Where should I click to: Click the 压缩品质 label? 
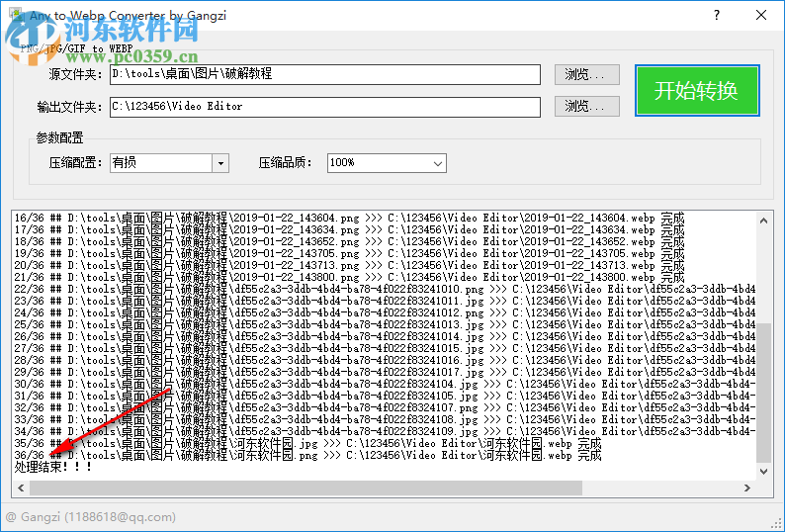click(286, 163)
